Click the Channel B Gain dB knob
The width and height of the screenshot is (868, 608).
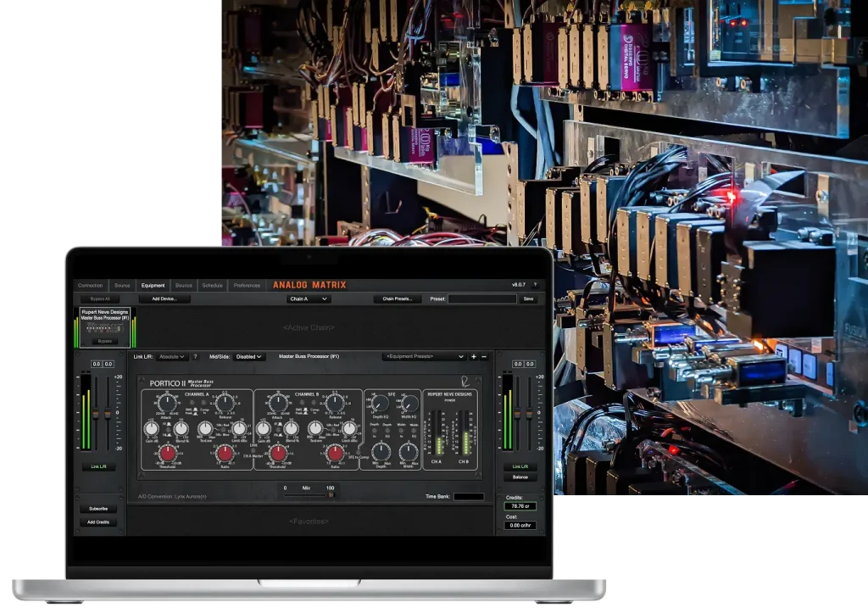click(264, 428)
